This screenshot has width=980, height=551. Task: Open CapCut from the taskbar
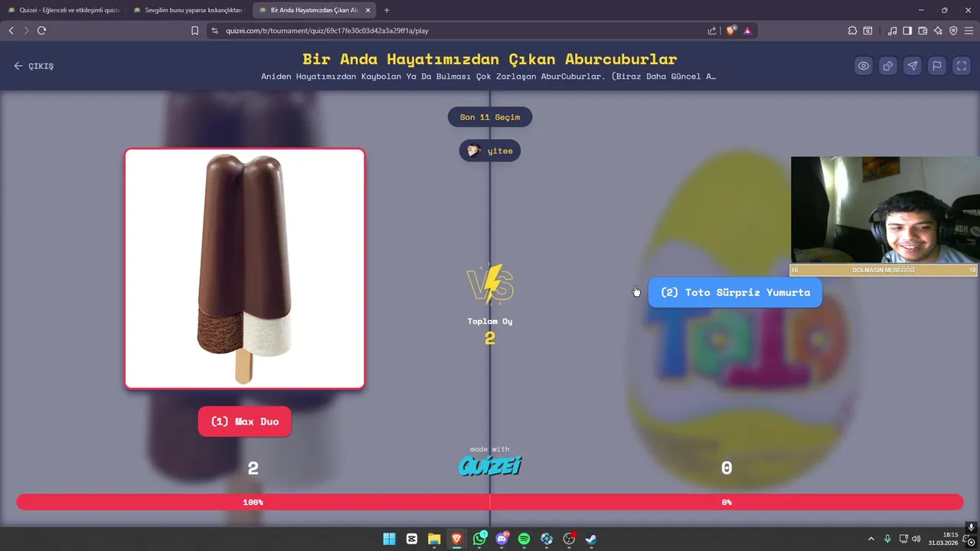[412, 539]
